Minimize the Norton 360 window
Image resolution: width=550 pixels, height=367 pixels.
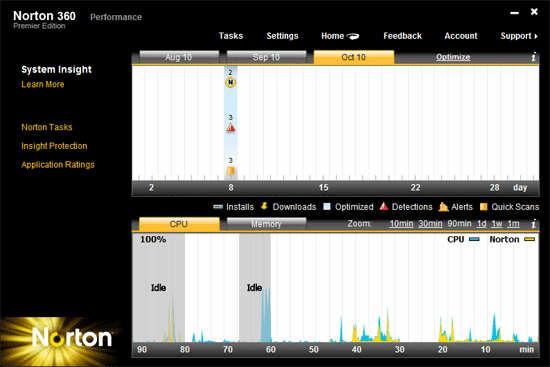click(514, 13)
